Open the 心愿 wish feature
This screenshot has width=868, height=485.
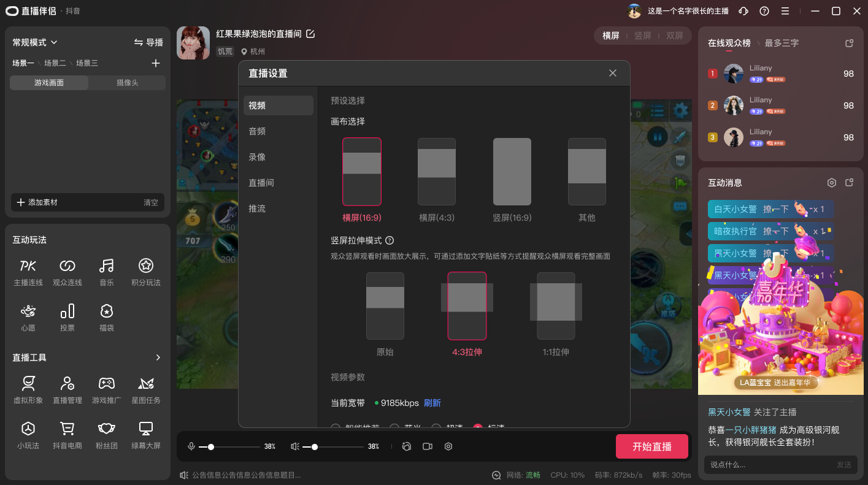coord(28,318)
